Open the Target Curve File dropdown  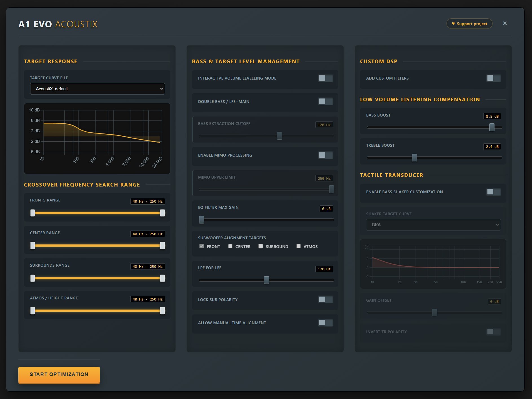tap(97, 89)
